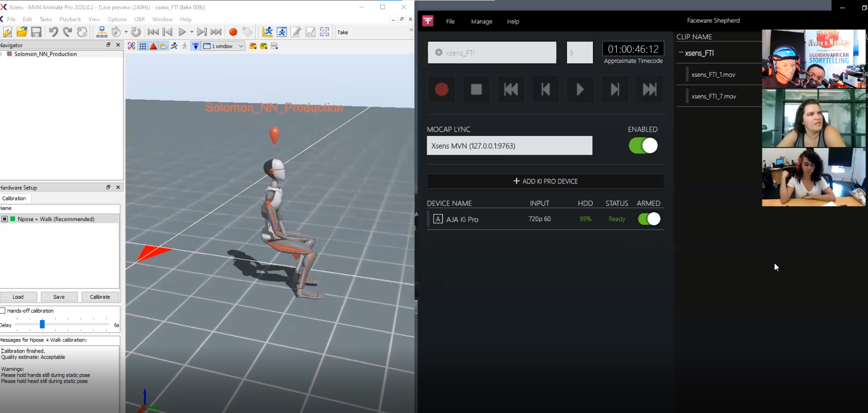The width and height of the screenshot is (868, 413).
Task: Jump to end in Xsens playback toolbar
Action: 216,32
